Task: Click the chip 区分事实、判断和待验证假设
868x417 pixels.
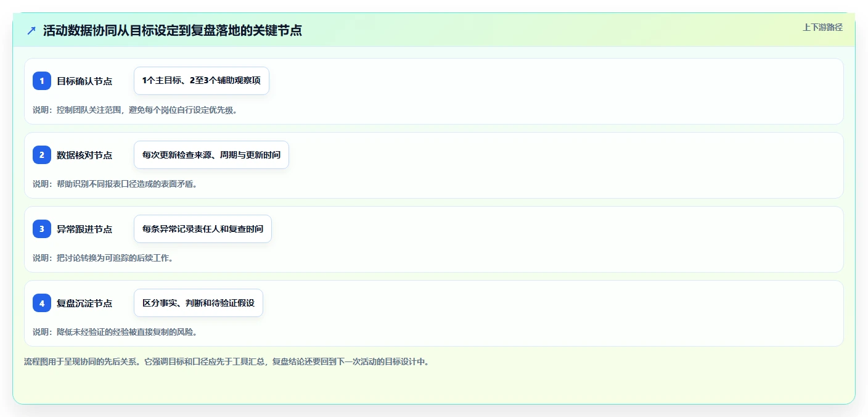Action: point(199,303)
